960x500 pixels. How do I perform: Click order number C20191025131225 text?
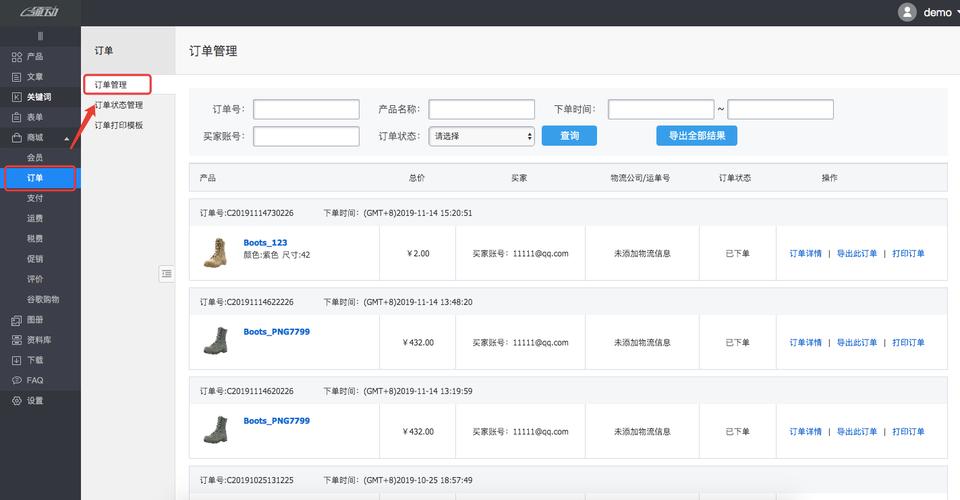(246, 480)
